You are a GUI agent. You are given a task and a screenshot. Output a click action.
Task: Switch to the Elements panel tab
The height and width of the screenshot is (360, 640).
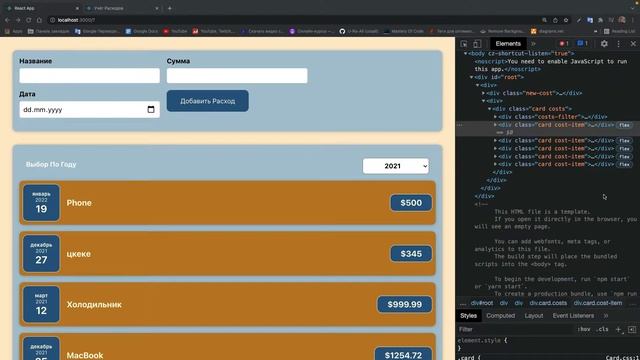(x=508, y=44)
